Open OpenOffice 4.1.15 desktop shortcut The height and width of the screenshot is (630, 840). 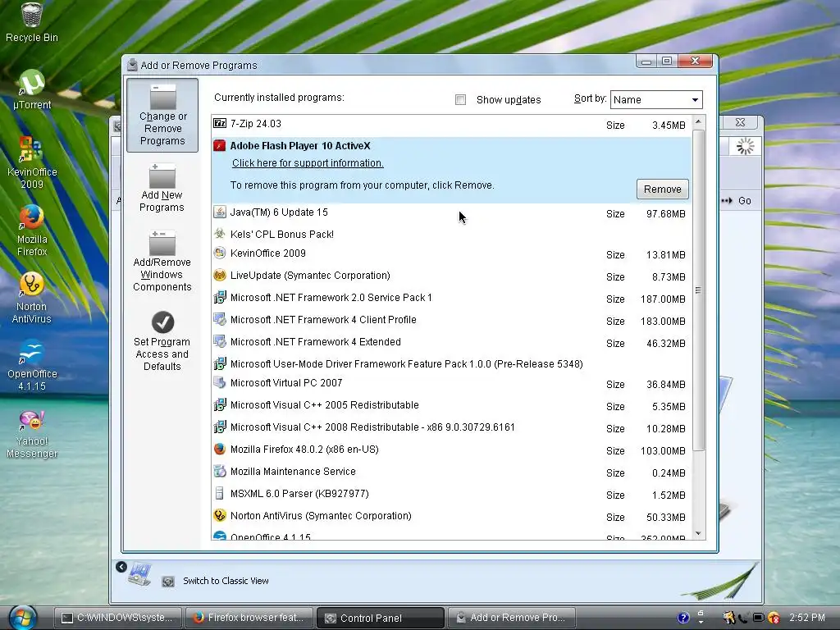pyautogui.click(x=32, y=365)
